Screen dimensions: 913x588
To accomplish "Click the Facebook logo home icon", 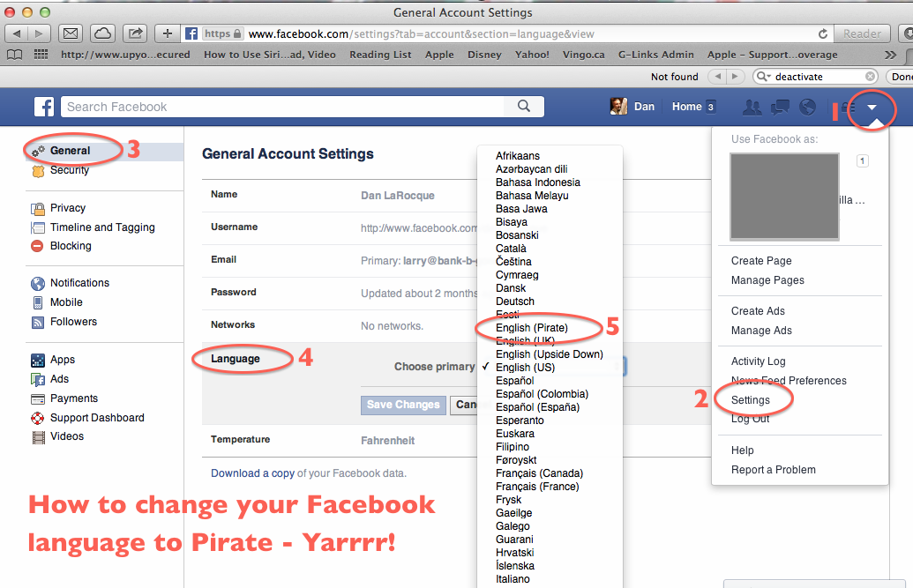I will (44, 107).
